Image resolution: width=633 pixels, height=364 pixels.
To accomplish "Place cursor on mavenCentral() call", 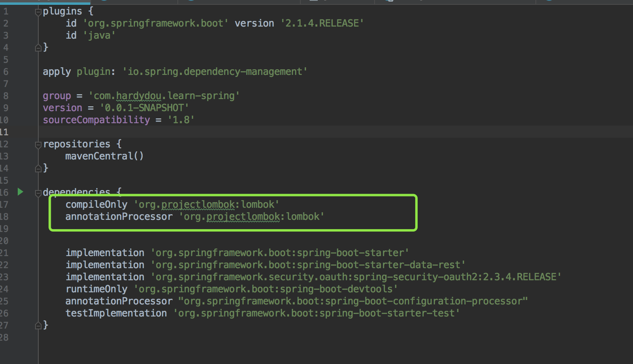I will (104, 156).
